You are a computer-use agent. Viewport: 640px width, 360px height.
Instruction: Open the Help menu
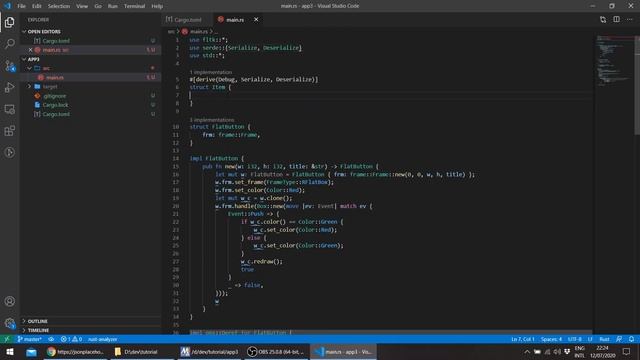[157, 6]
